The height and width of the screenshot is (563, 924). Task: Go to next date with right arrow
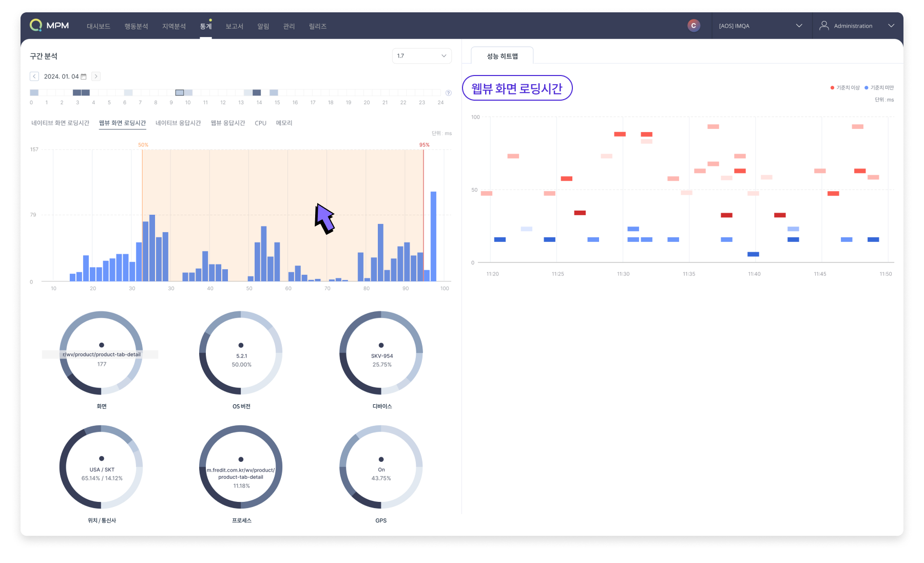(96, 77)
